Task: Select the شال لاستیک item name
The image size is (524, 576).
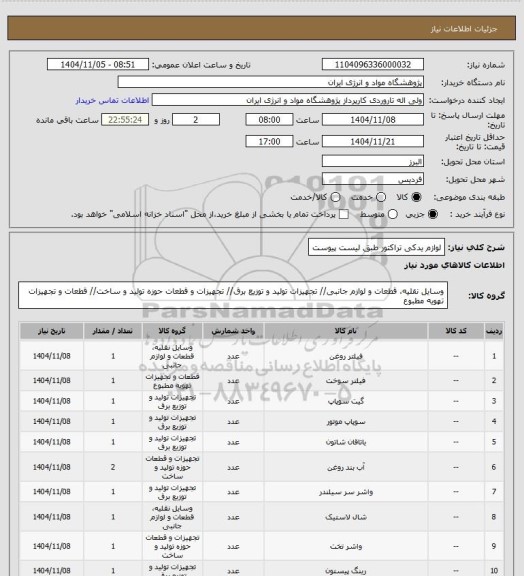Action: pos(346,517)
